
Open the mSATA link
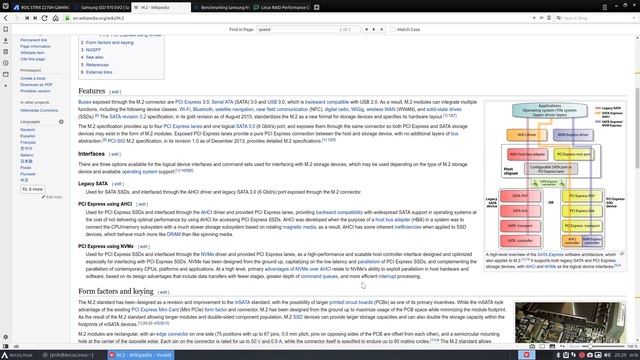click(x=242, y=302)
